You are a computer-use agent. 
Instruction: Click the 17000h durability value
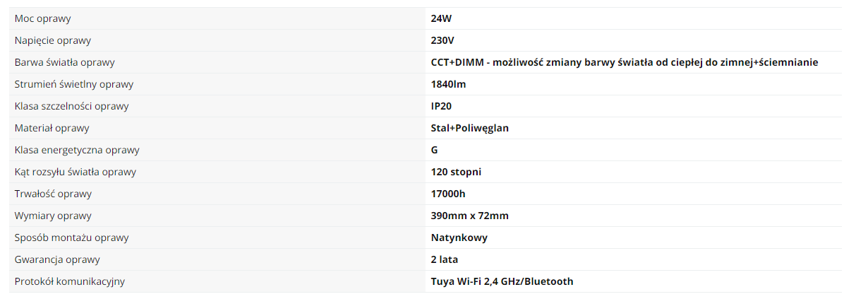(x=449, y=194)
